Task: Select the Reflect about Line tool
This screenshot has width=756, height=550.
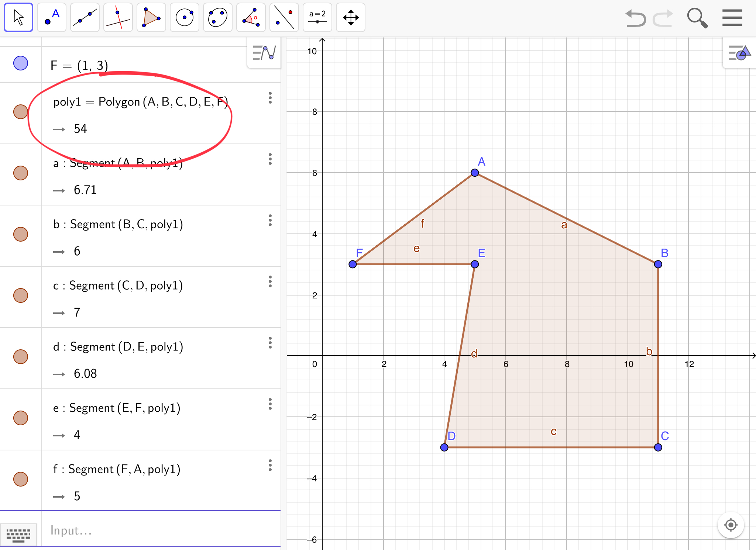Action: click(x=284, y=17)
